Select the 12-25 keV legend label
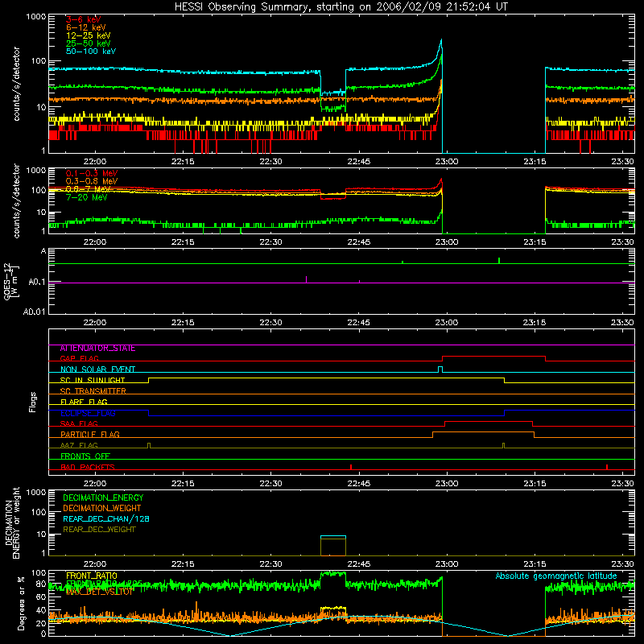Screen dimensions: 644x644 click(x=89, y=35)
